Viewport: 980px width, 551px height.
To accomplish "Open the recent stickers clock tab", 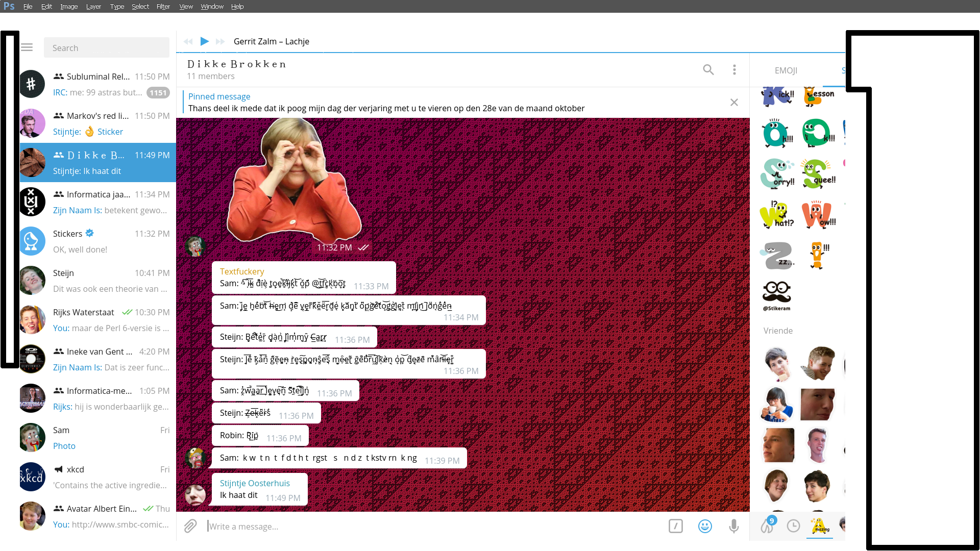I will [x=793, y=526].
